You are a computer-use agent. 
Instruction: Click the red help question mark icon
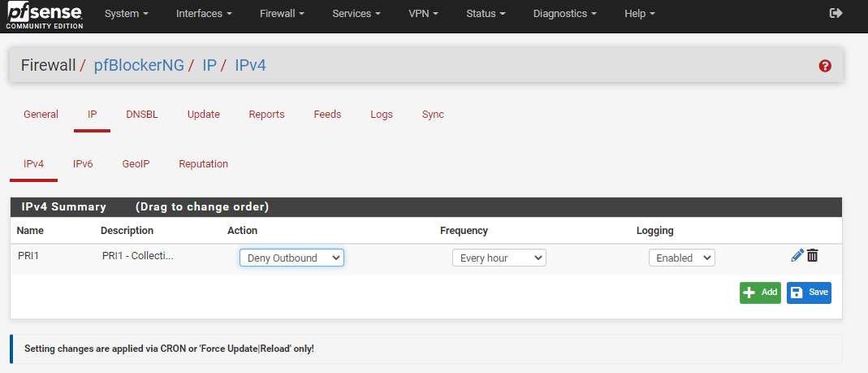point(825,66)
